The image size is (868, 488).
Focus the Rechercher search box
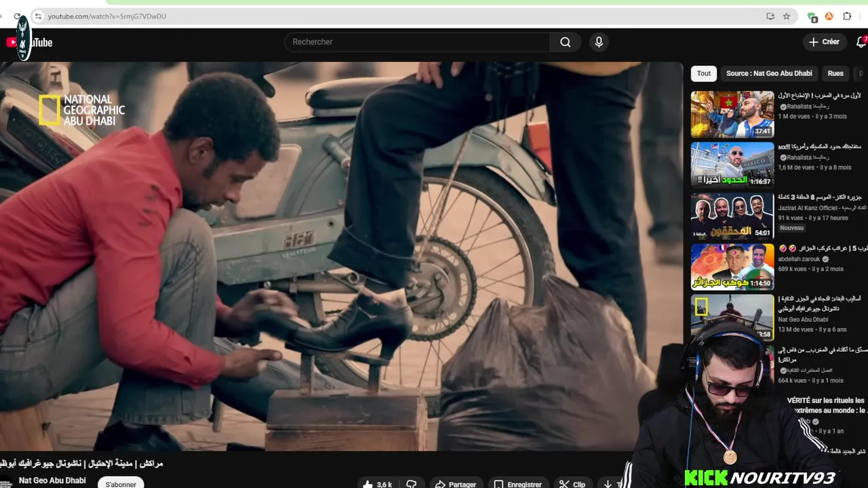417,42
